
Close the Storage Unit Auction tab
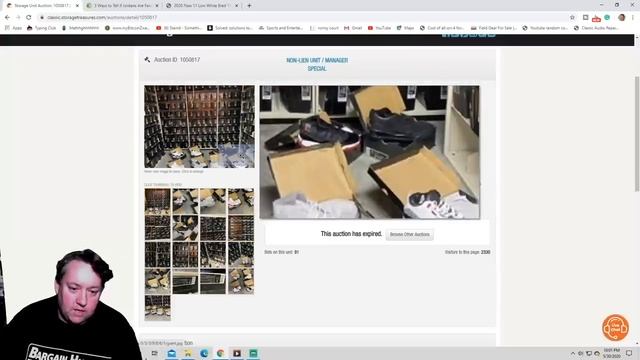click(77, 6)
